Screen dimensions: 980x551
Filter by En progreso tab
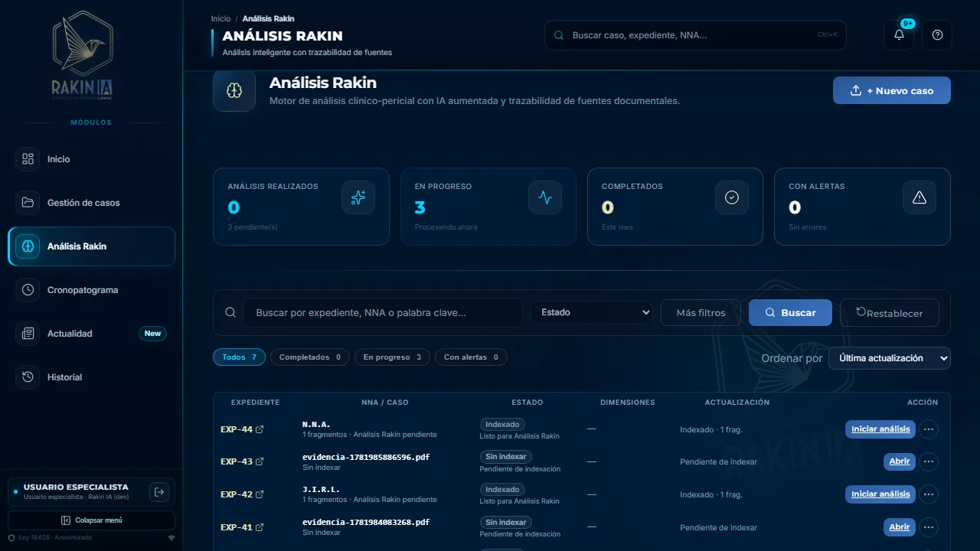tap(393, 357)
